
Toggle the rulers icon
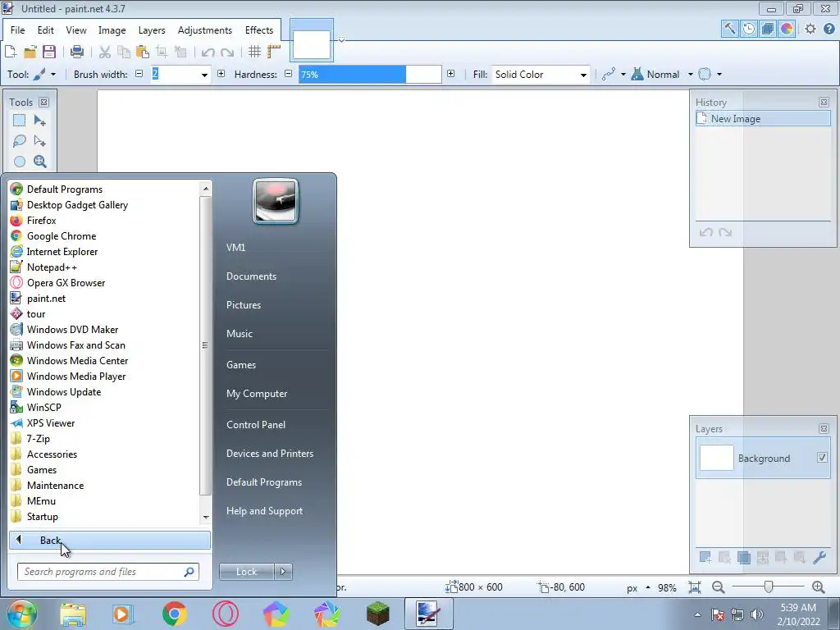point(274,52)
